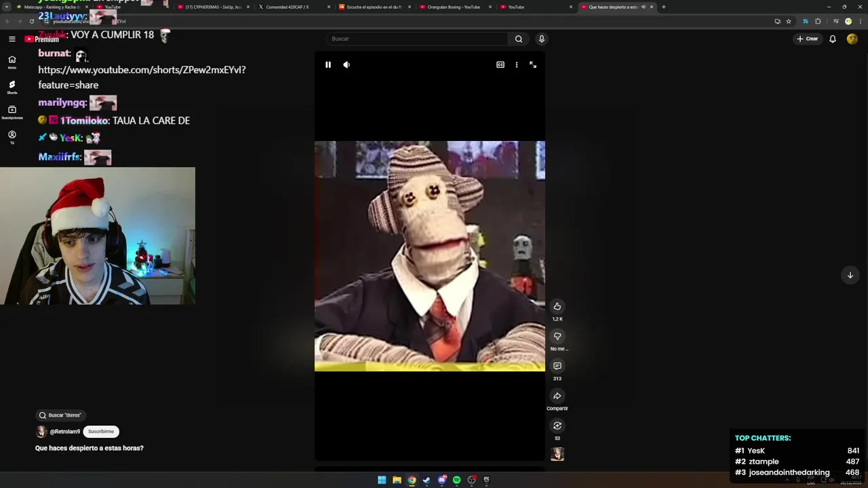Switch to the Comunidad 420CAP / X tab

click(294, 7)
